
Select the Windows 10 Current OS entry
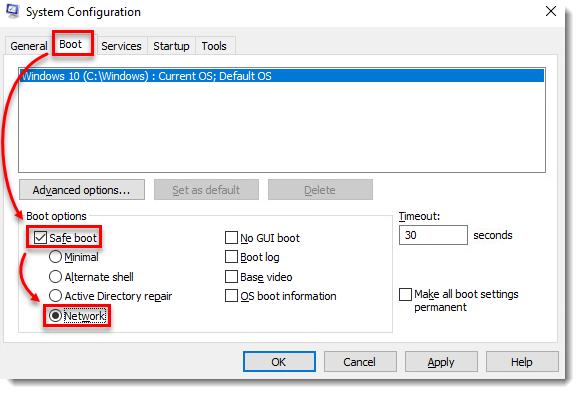pos(282,76)
